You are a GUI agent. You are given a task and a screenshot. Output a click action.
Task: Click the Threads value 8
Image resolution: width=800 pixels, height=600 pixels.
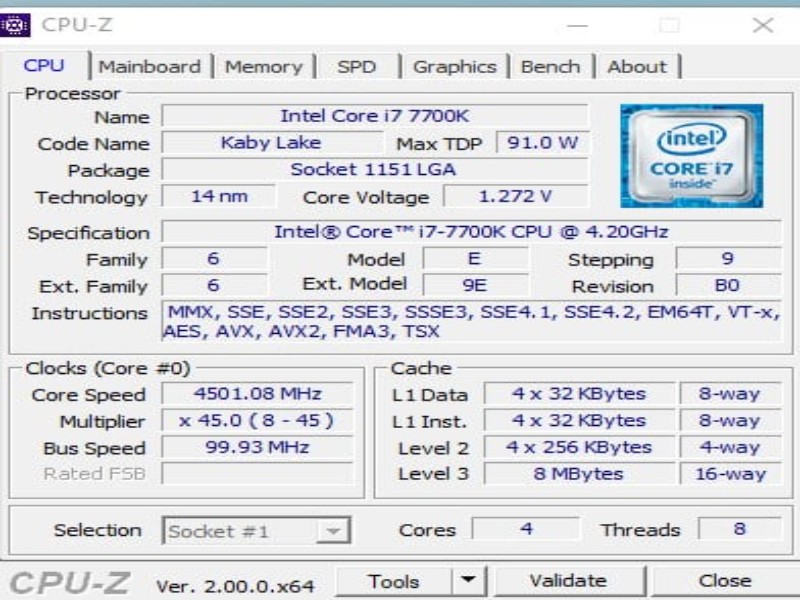point(739,529)
